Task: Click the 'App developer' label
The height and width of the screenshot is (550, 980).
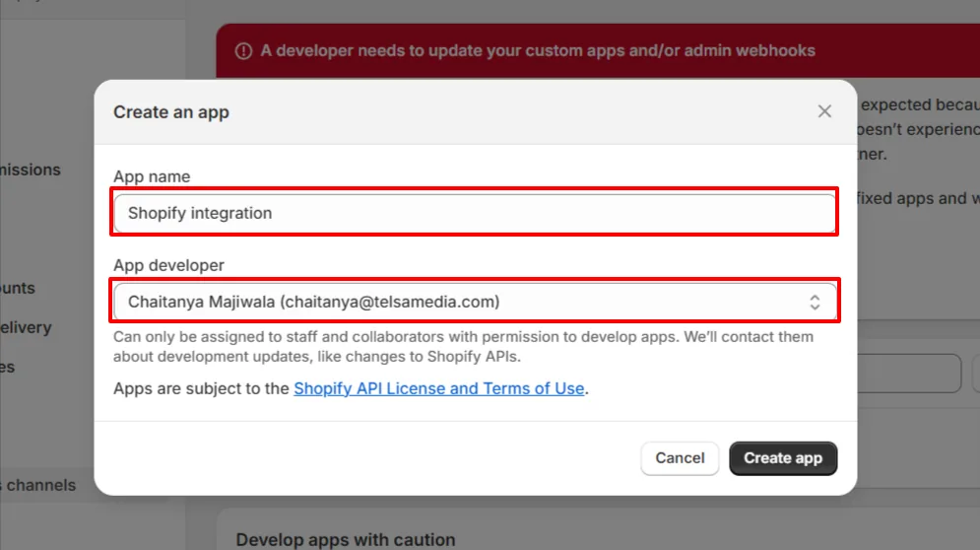Action: [168, 265]
